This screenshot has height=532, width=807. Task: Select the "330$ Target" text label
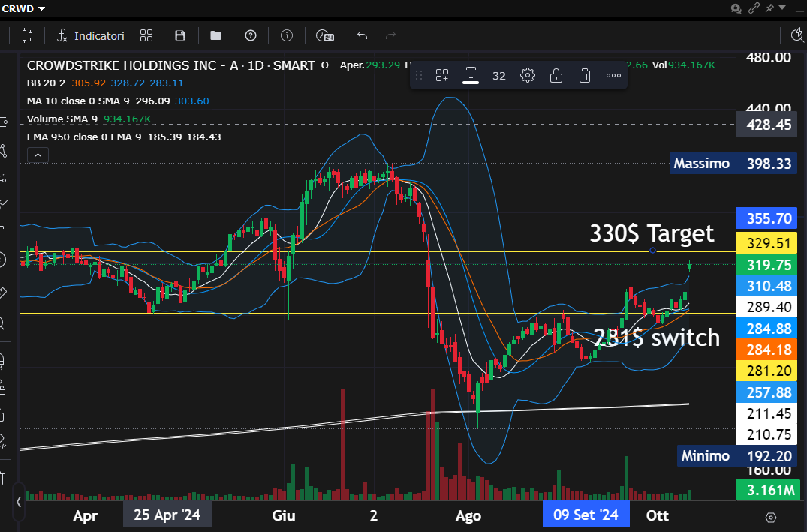[x=651, y=233]
